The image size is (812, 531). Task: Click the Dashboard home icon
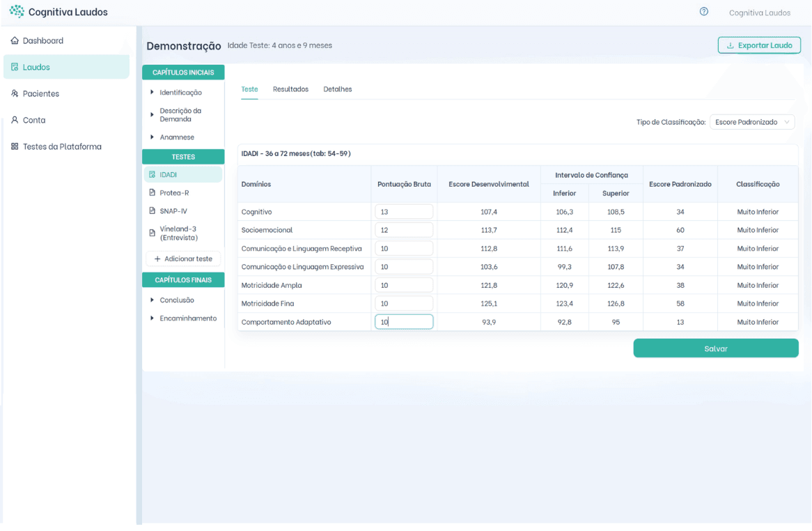pyautogui.click(x=15, y=40)
